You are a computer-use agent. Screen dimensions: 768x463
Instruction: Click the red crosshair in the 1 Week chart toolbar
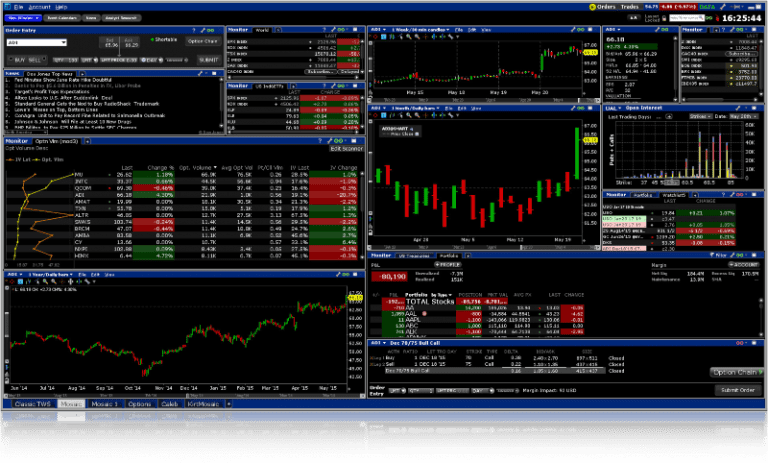click(375, 37)
